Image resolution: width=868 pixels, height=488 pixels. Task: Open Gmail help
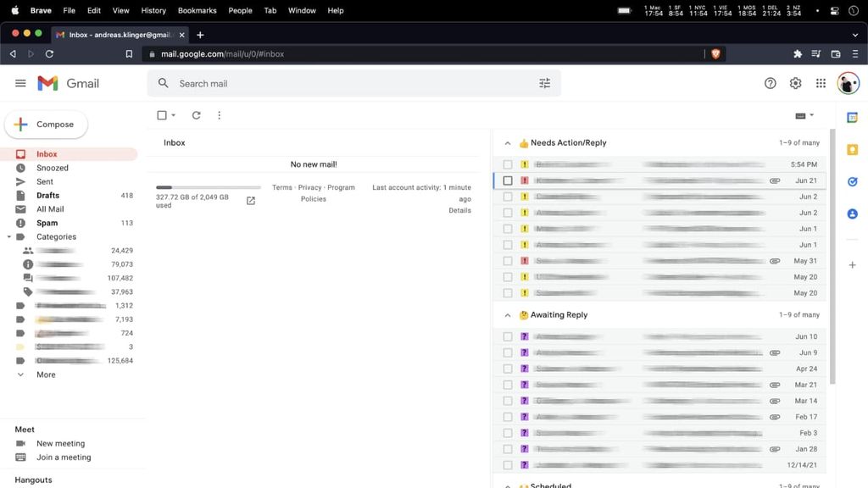click(770, 83)
